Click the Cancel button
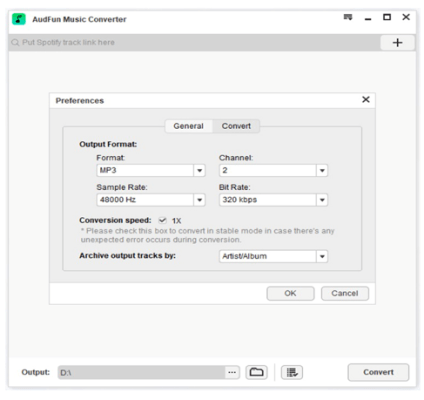 point(345,293)
